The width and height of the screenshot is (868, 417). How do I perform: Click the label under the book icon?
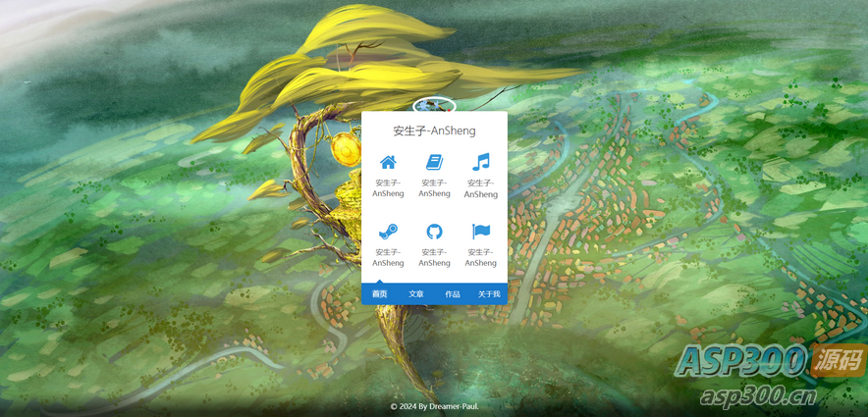pyautogui.click(x=435, y=188)
